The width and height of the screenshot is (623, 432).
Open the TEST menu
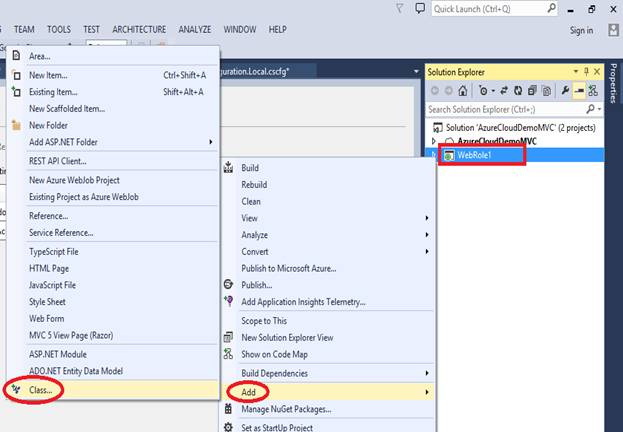pos(91,29)
